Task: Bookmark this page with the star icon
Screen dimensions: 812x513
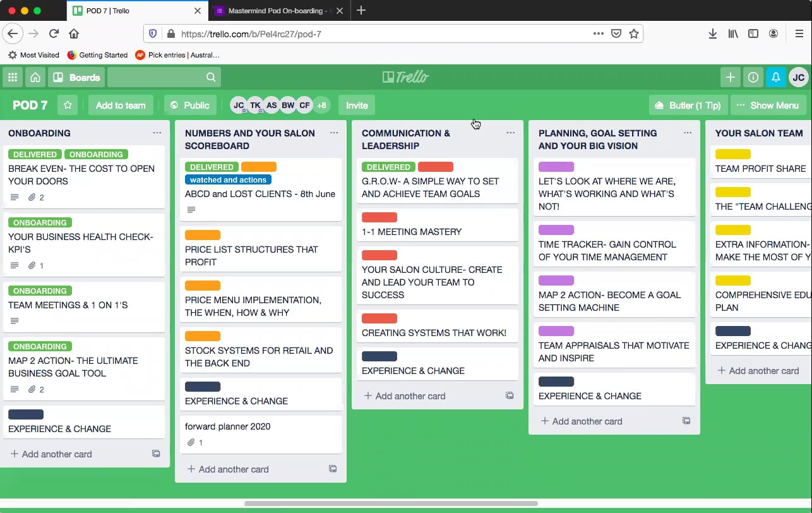Action: click(x=634, y=34)
